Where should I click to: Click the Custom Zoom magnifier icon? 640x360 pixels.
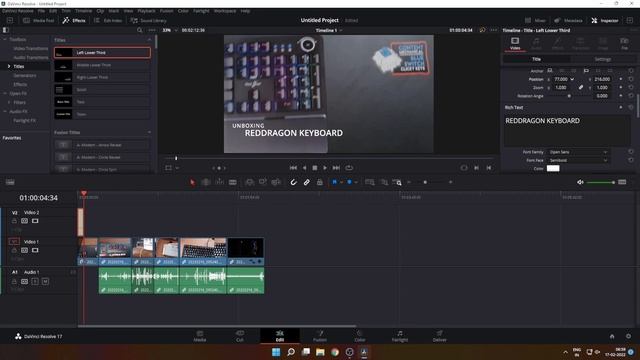(397, 182)
